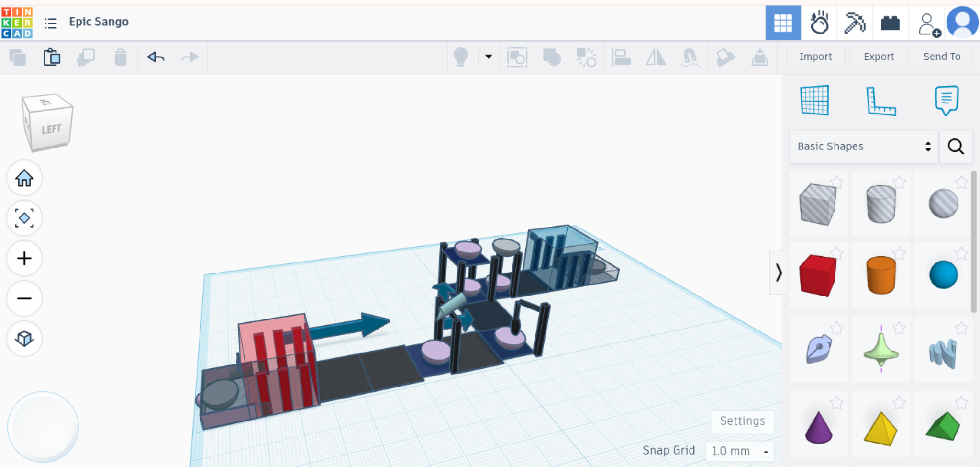
Task: Favorite the blue Sphere with star
Action: pos(961,253)
